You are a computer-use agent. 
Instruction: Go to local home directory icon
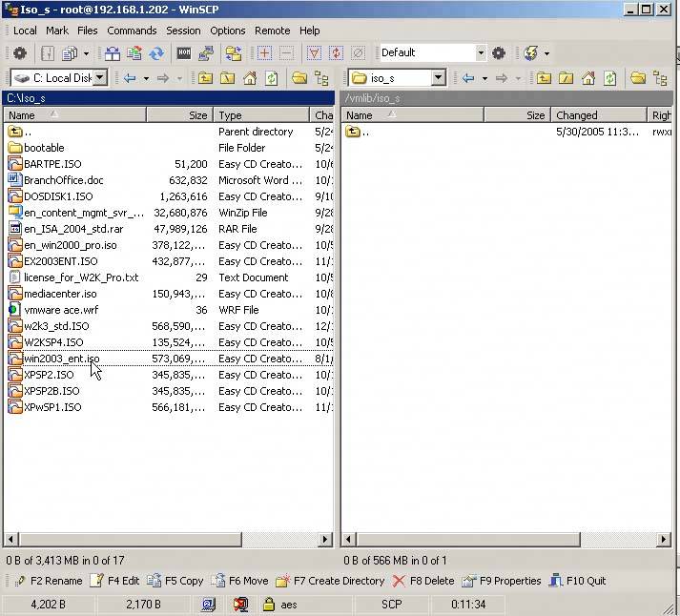(x=250, y=78)
